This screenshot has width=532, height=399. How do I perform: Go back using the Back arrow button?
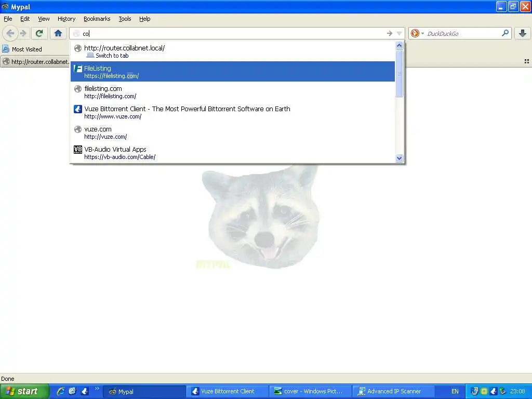click(10, 33)
